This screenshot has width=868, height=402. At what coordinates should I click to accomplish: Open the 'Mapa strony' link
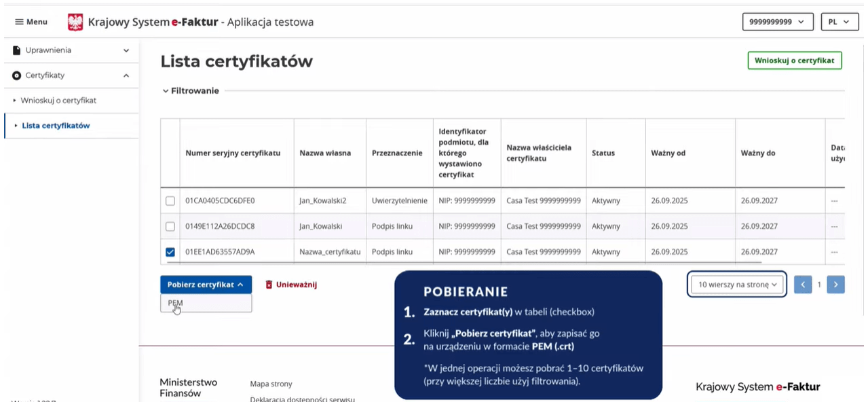point(270,384)
